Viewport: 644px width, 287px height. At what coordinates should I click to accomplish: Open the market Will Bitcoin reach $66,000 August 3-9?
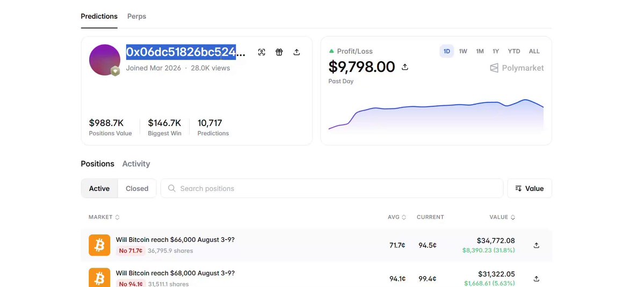pyautogui.click(x=175, y=240)
